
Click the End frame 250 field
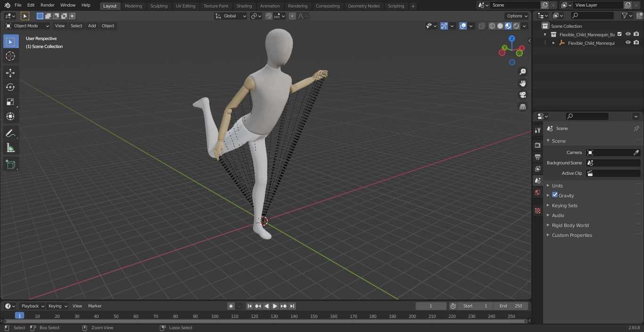(511, 306)
